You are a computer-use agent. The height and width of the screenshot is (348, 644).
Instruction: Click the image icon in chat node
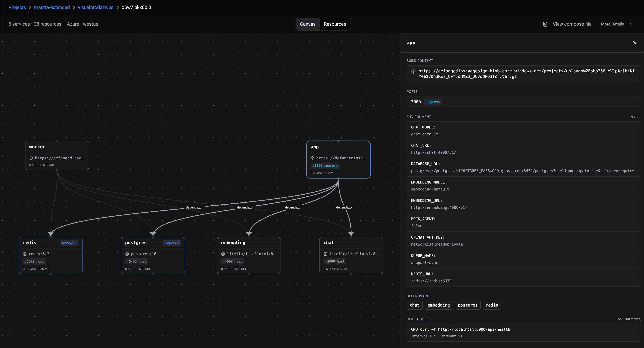pyautogui.click(x=325, y=254)
